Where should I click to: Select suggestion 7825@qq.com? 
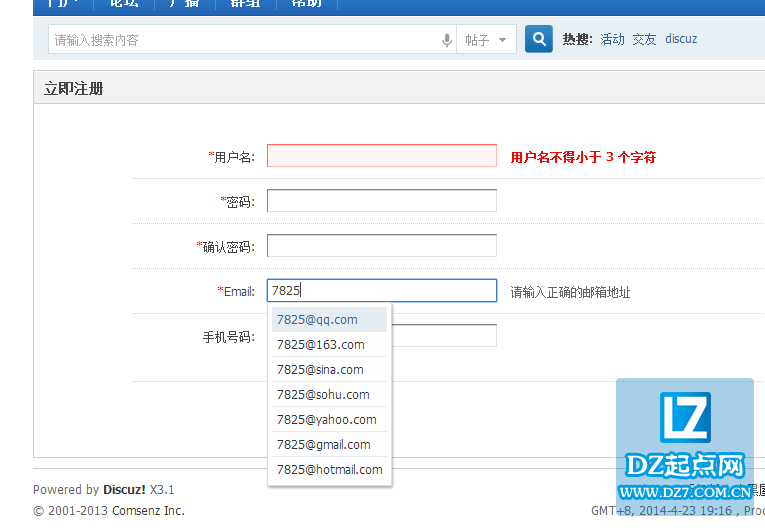tap(329, 320)
